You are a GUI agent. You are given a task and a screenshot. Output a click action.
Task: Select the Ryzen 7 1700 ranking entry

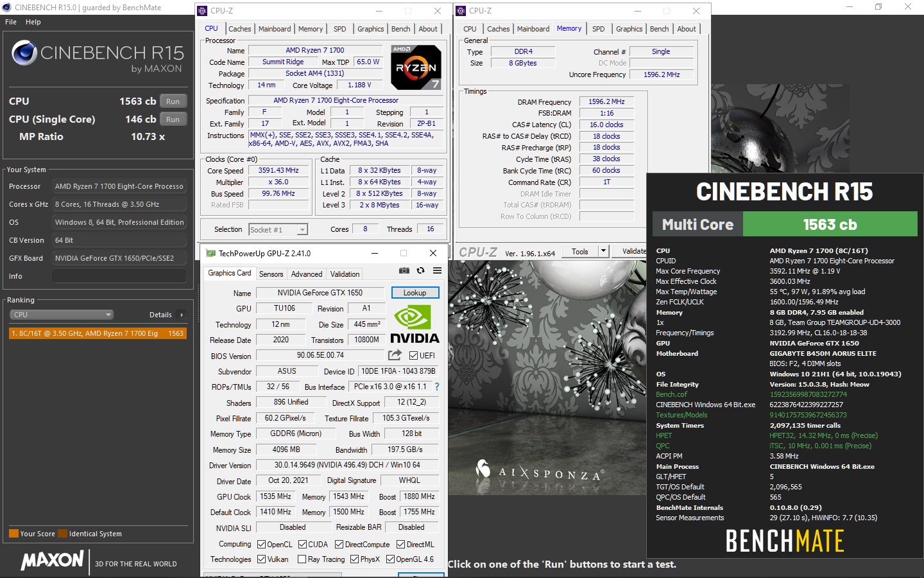pyautogui.click(x=98, y=333)
